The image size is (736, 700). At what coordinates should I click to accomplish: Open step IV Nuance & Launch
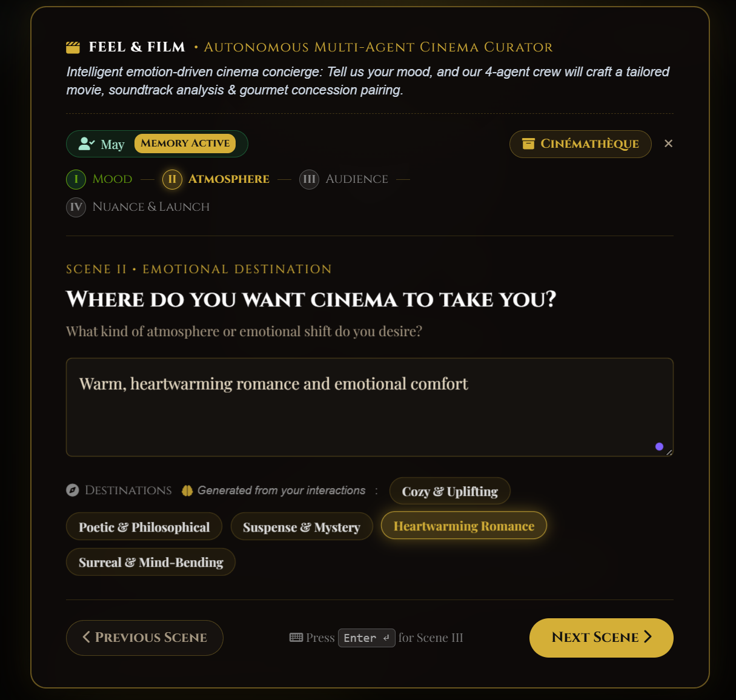(x=138, y=207)
